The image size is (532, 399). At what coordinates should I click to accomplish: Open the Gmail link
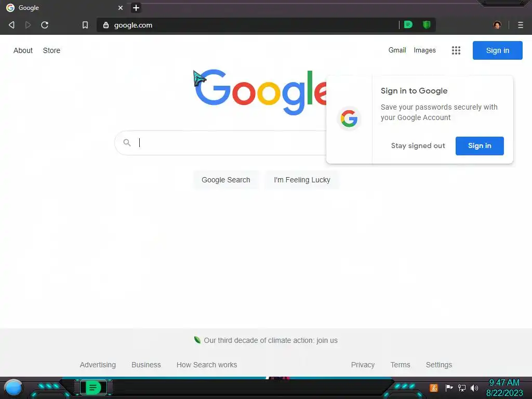397,50
